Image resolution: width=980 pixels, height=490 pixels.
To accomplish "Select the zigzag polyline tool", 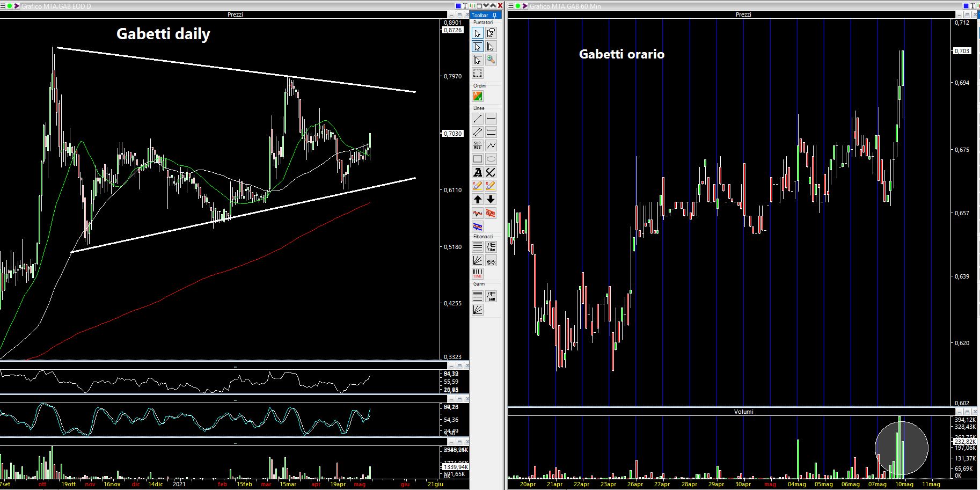I will (491, 145).
